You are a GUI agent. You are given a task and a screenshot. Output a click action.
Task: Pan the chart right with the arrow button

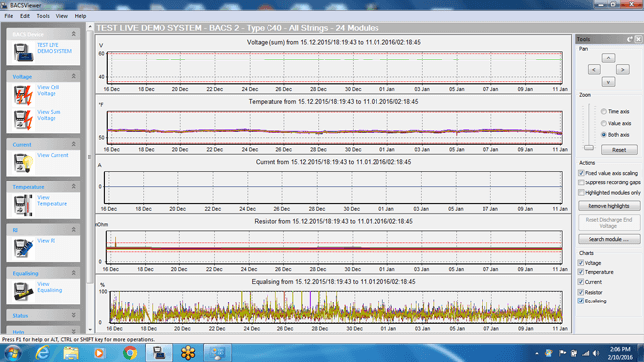click(x=622, y=70)
